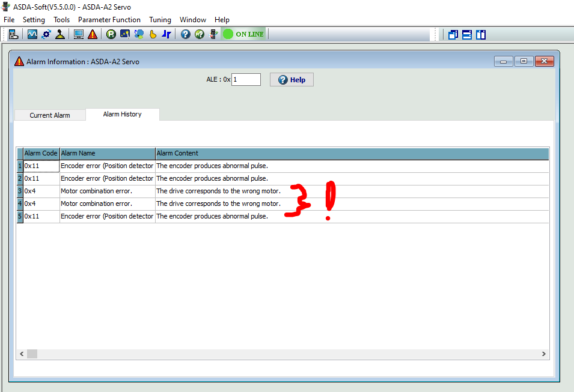Click the red alarm triangle toolbar icon
This screenshot has width=574, height=392.
tap(93, 34)
